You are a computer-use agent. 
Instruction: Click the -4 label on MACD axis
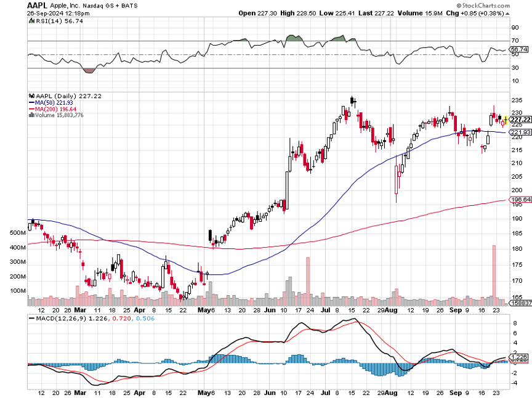tap(514, 383)
